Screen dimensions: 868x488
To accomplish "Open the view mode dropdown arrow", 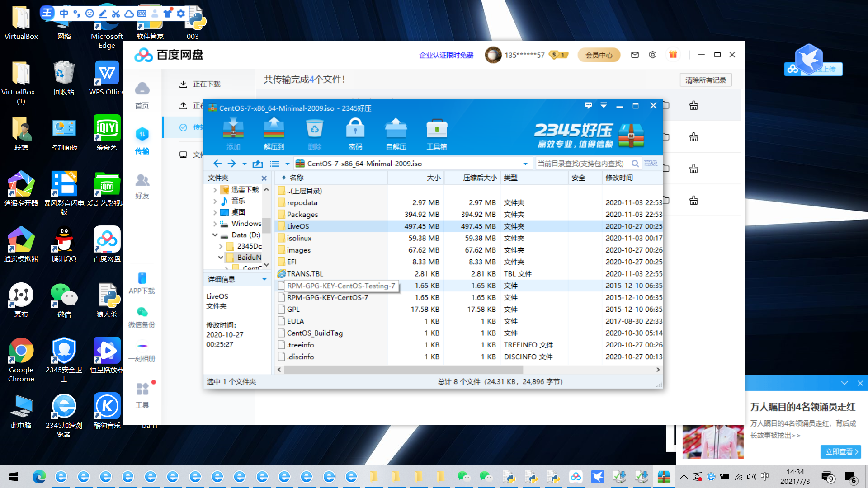I will tap(287, 164).
